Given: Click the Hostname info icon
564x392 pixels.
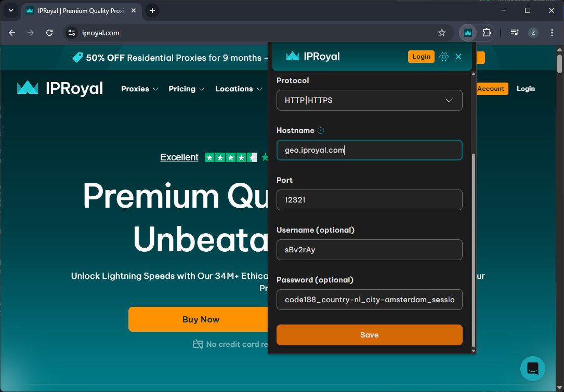Looking at the screenshot, I should point(321,130).
